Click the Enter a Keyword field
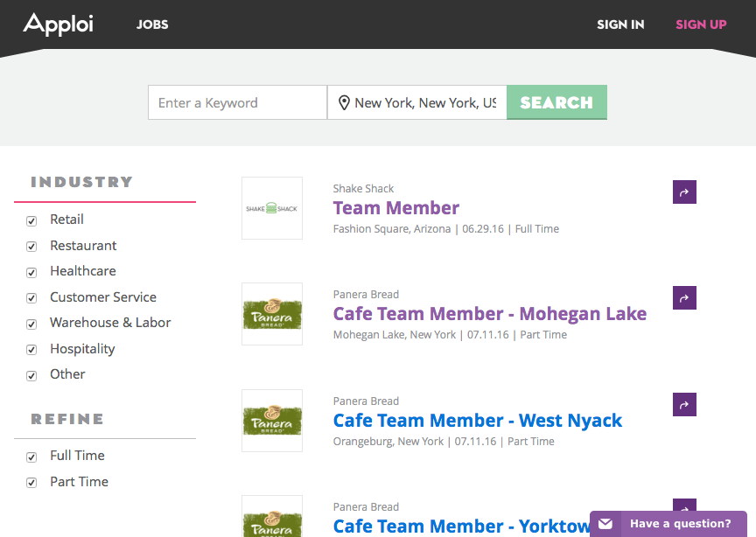The image size is (756, 537). [x=237, y=103]
